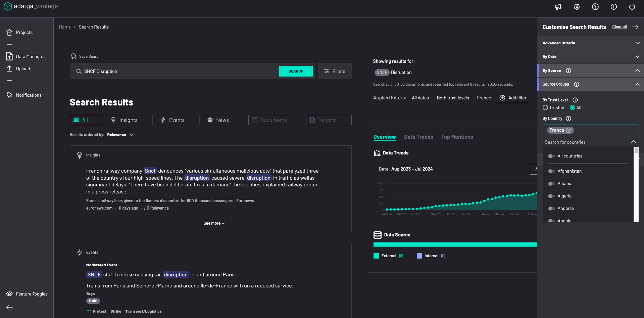Toggle the Algeria switch
The width and height of the screenshot is (644, 318).
(551, 196)
